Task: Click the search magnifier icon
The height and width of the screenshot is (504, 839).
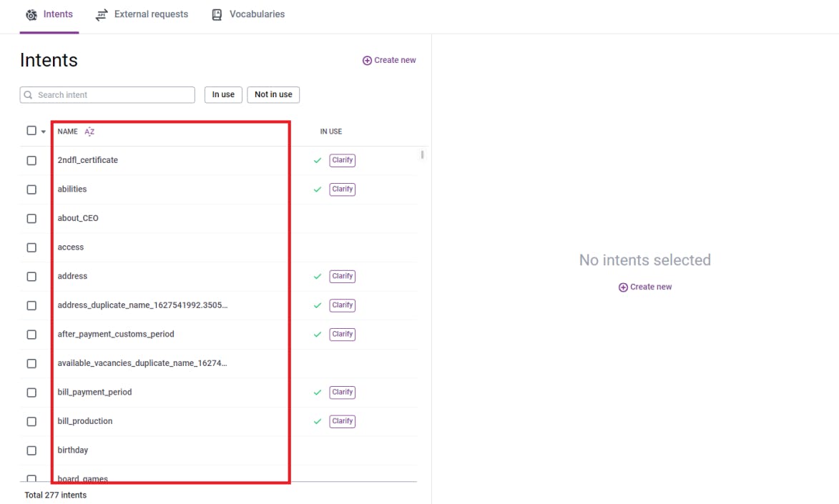Action: (x=29, y=95)
